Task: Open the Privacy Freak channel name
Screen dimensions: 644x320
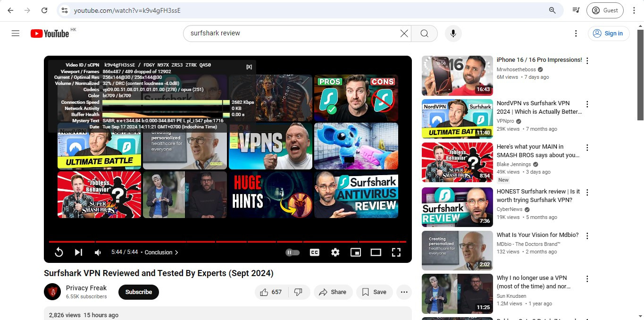Action: (86, 288)
